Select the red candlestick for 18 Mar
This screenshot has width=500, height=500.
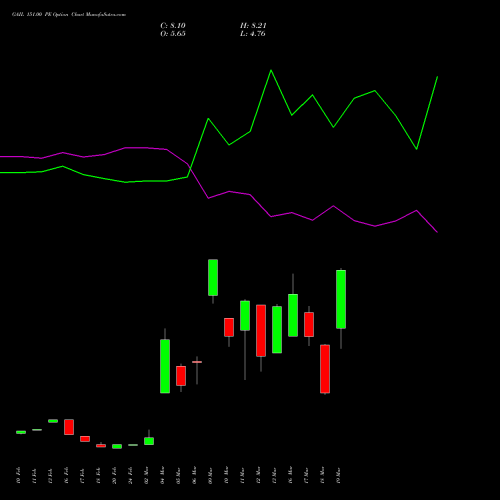pos(325,369)
